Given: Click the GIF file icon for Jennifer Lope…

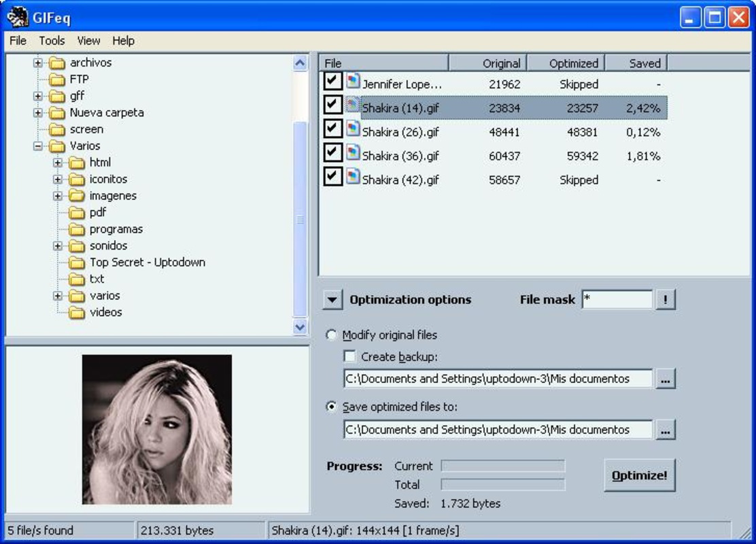Looking at the screenshot, I should coord(353,81).
